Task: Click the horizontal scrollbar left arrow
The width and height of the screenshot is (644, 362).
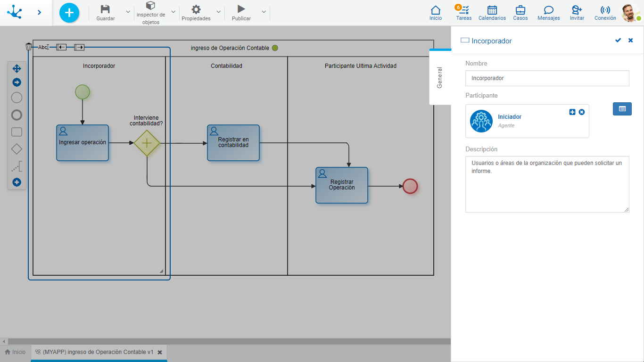Action: click(4, 341)
